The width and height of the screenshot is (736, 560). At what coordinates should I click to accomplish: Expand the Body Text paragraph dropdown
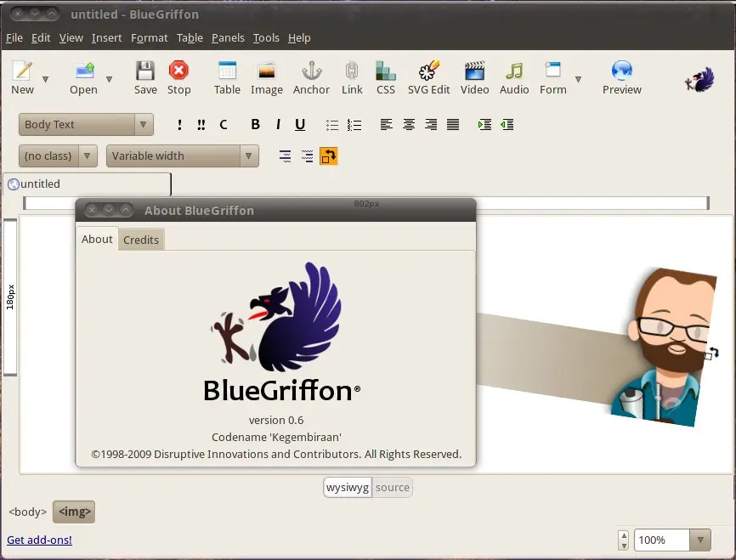144,125
